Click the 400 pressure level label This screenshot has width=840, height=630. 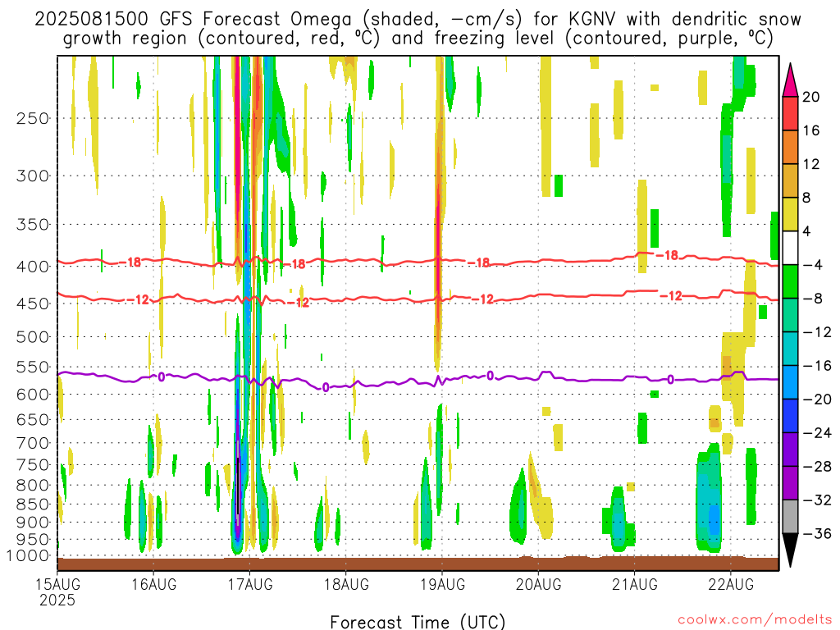(x=33, y=267)
